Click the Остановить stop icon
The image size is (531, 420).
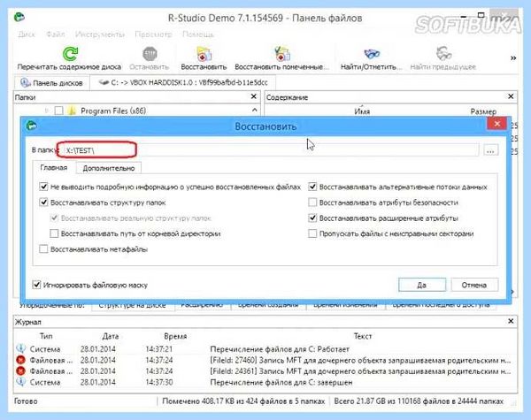click(x=150, y=54)
